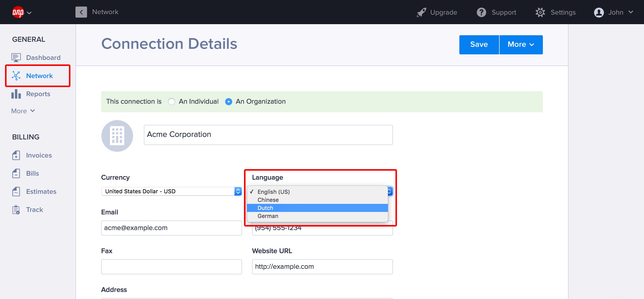
Task: Click the Upgrade rocket icon
Action: (421, 12)
